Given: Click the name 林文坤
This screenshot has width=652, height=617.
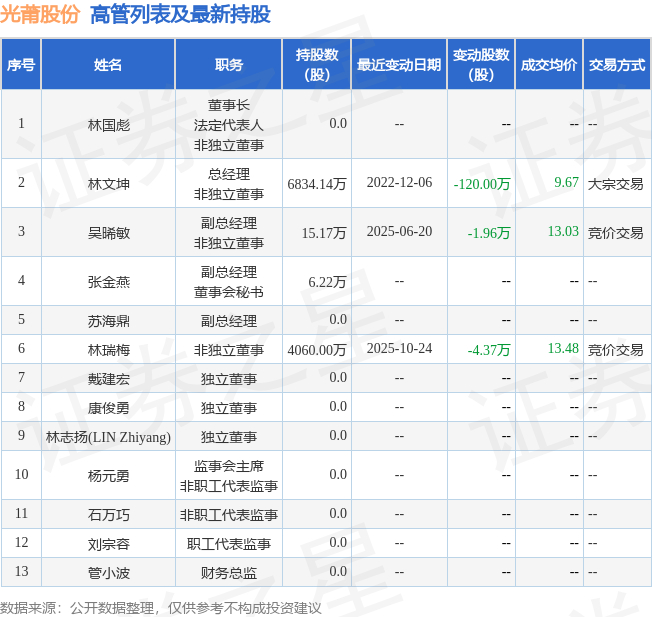Looking at the screenshot, I should click(x=109, y=184).
